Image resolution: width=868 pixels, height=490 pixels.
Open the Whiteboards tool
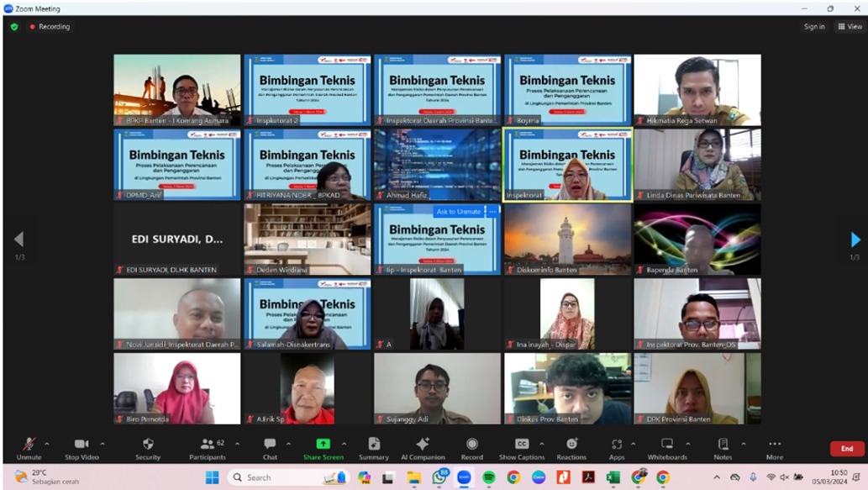(x=667, y=445)
